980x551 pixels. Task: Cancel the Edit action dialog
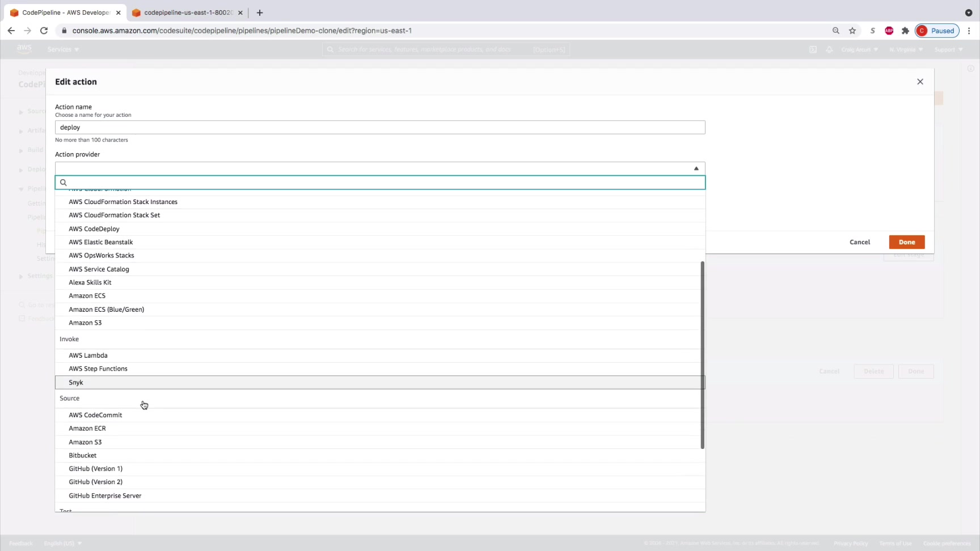click(x=860, y=242)
